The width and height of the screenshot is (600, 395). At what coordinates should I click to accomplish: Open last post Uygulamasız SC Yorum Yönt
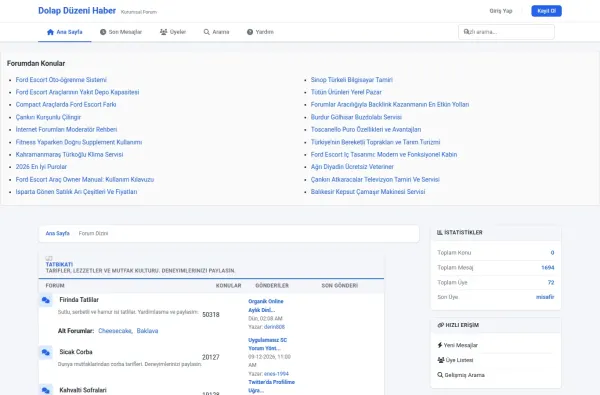[x=267, y=344]
